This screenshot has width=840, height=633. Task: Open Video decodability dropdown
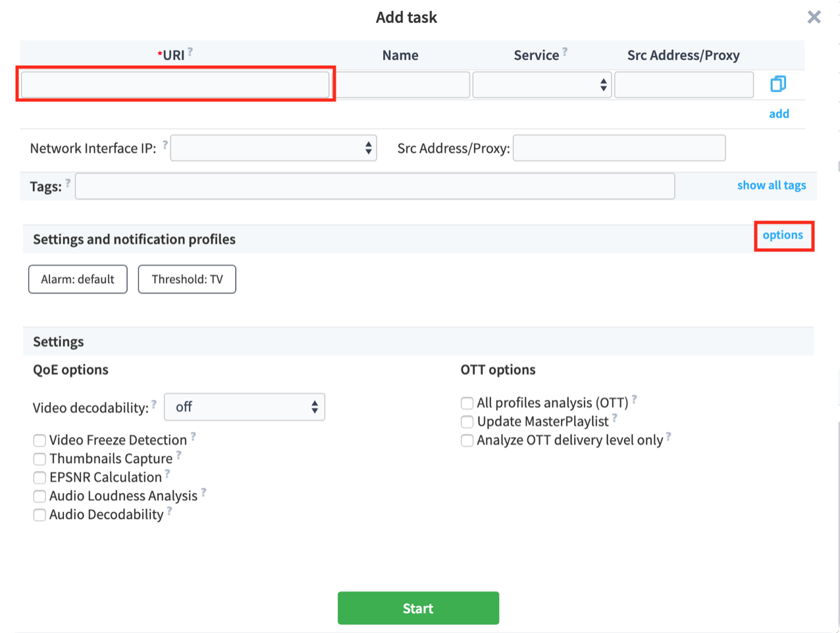(244, 407)
